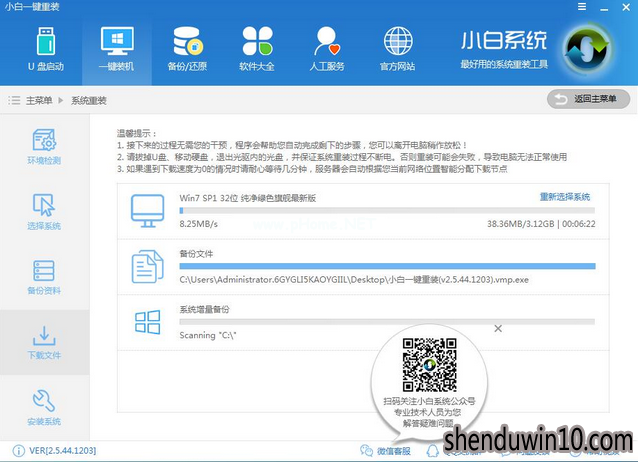638x466 pixels.
Task: Click 返回主菜单 return to main menu button
Action: 588,99
